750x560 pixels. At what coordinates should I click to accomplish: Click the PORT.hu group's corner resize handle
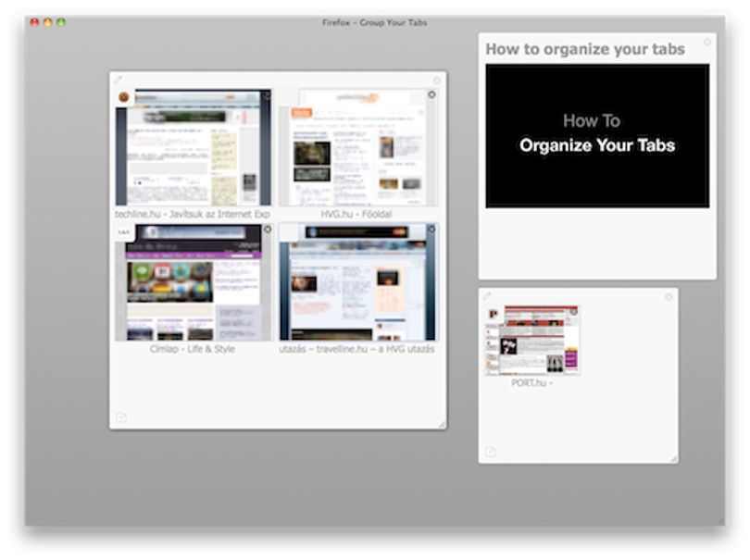(673, 458)
